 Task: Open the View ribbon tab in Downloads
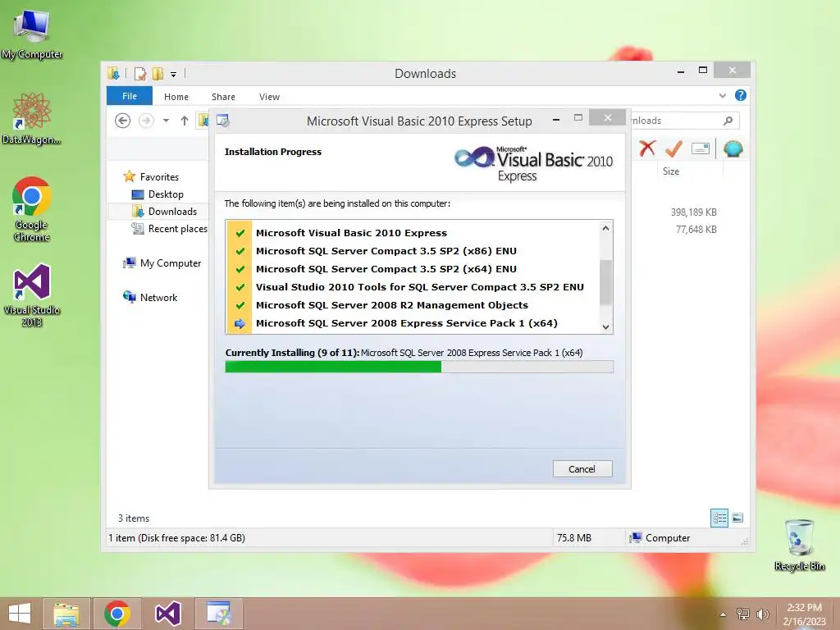pos(269,97)
